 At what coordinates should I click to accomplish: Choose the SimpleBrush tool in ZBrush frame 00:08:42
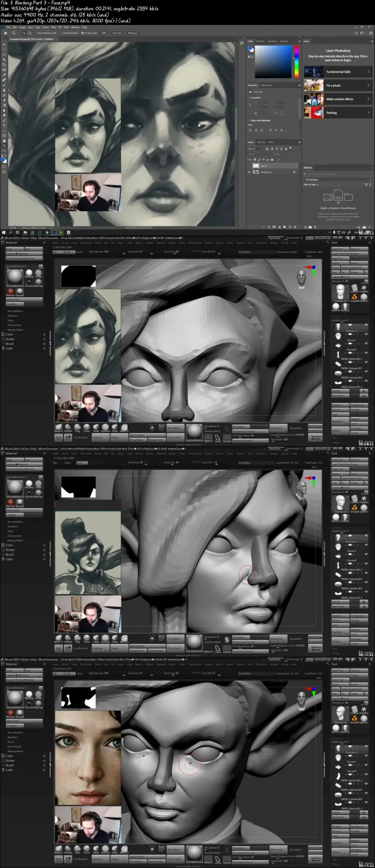click(x=354, y=297)
